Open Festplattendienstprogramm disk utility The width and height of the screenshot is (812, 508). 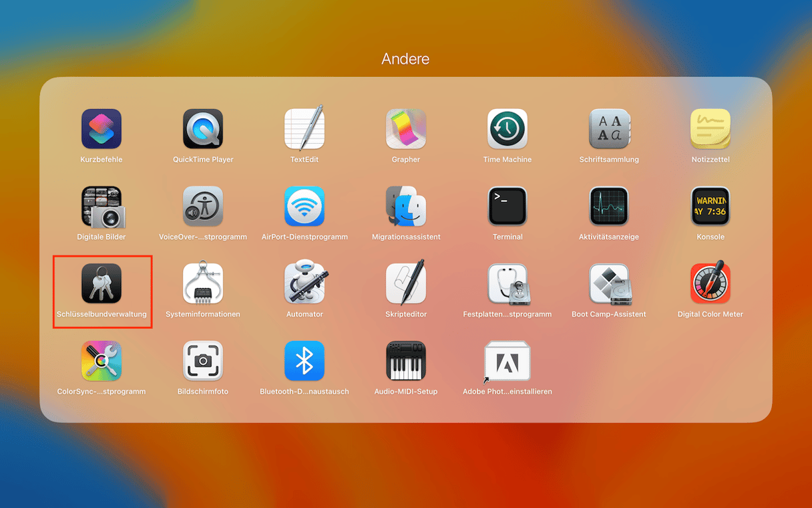[507, 284]
